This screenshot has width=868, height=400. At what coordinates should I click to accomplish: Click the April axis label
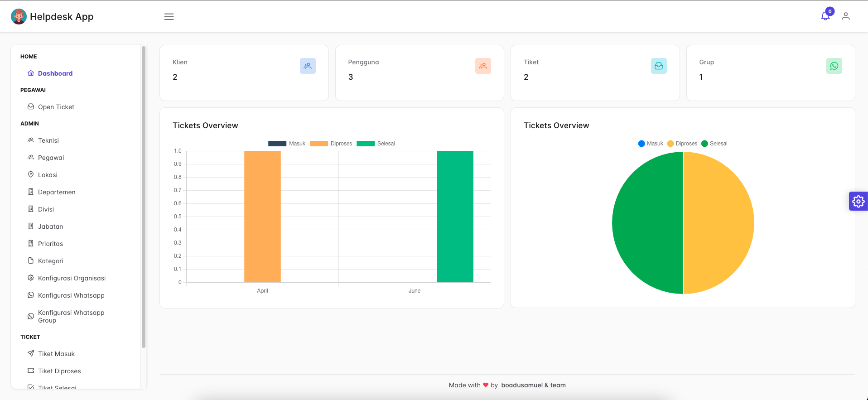(262, 291)
